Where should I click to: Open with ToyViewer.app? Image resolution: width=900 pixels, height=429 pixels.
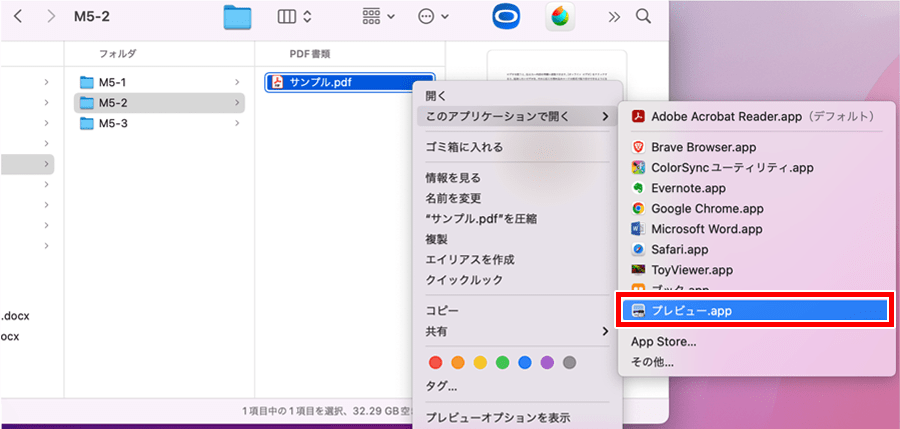tap(756, 269)
